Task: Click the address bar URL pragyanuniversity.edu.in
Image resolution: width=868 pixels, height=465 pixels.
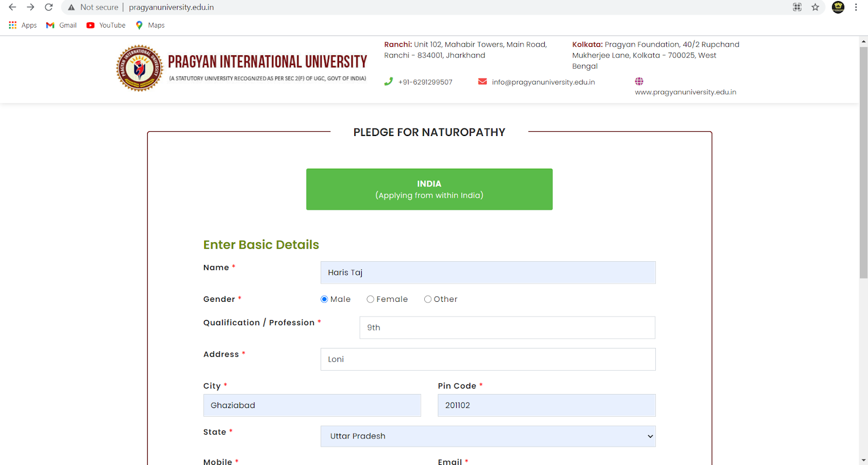Action: coord(171,7)
